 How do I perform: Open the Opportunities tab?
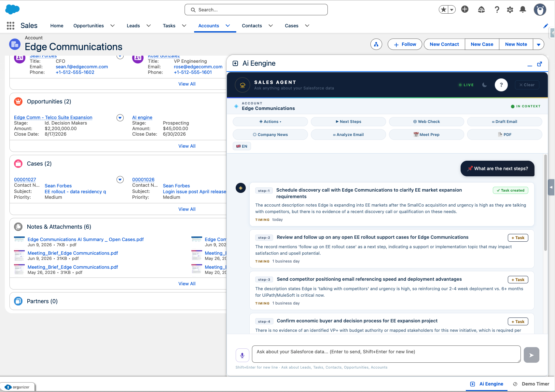pyautogui.click(x=89, y=26)
